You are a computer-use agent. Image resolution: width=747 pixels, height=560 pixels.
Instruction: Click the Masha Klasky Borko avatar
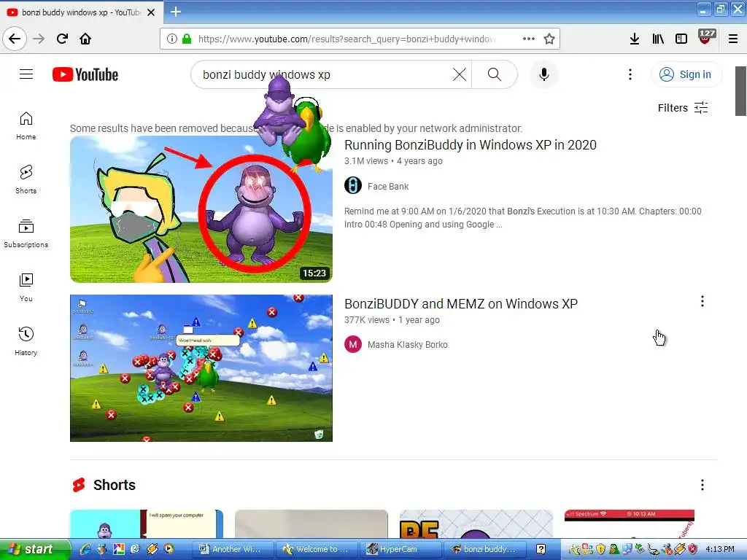pyautogui.click(x=353, y=344)
